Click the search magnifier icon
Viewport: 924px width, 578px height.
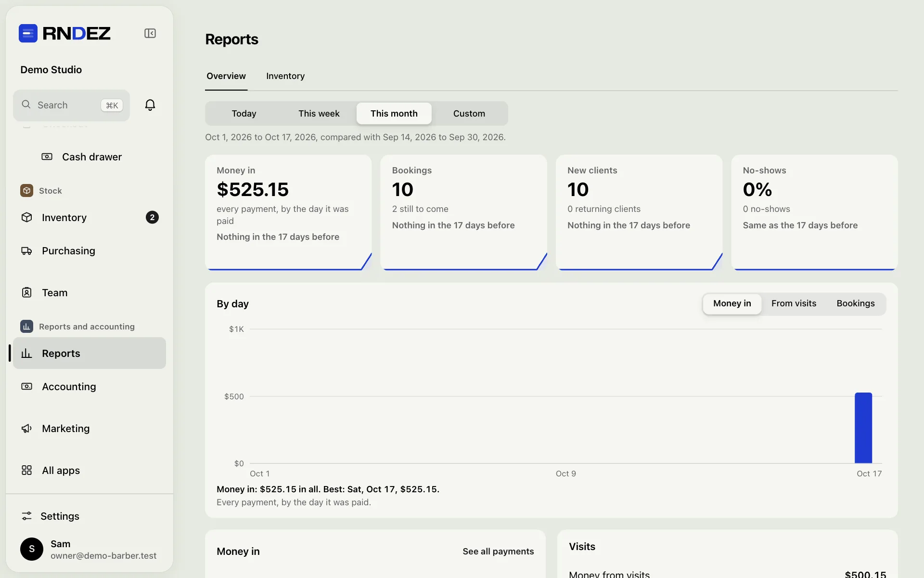pos(26,105)
